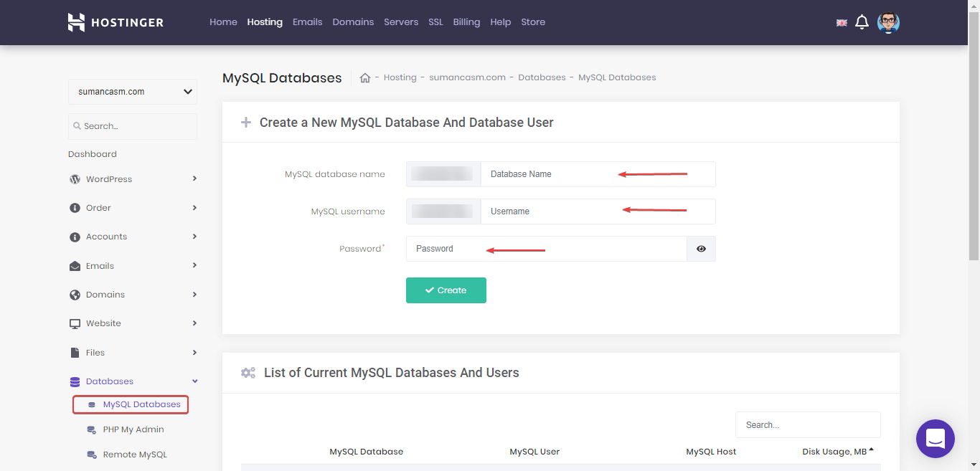
Task: Click the Create button
Action: click(x=446, y=290)
